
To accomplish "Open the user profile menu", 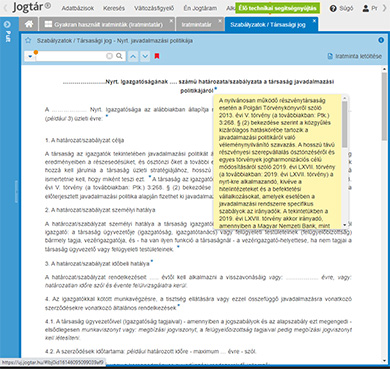I will (x=370, y=8).
